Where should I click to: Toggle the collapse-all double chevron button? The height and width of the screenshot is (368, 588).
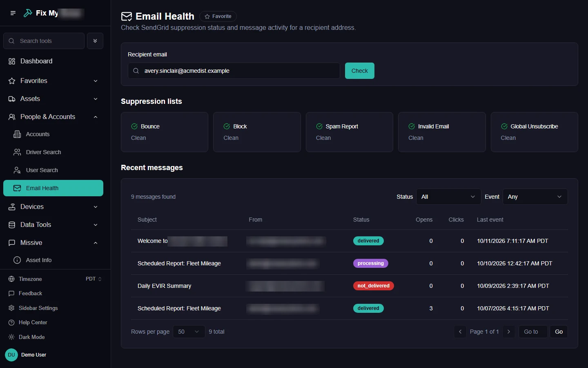click(95, 41)
